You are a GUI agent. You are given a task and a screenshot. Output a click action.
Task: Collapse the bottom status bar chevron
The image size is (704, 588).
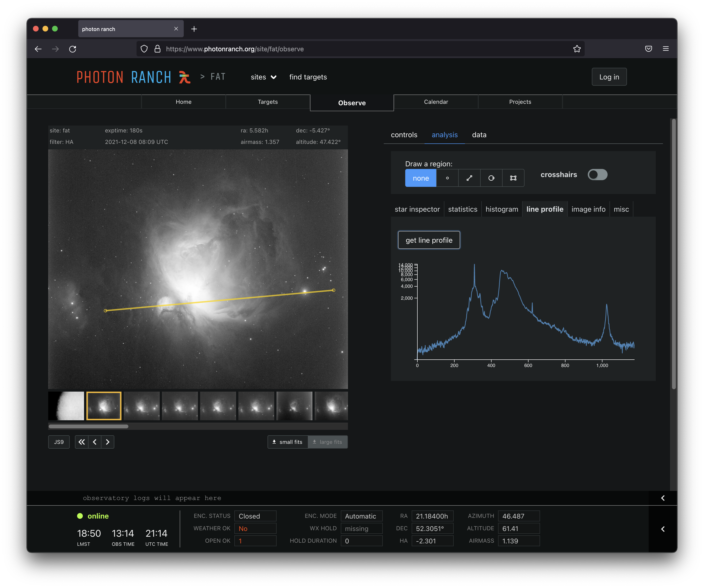tap(662, 529)
